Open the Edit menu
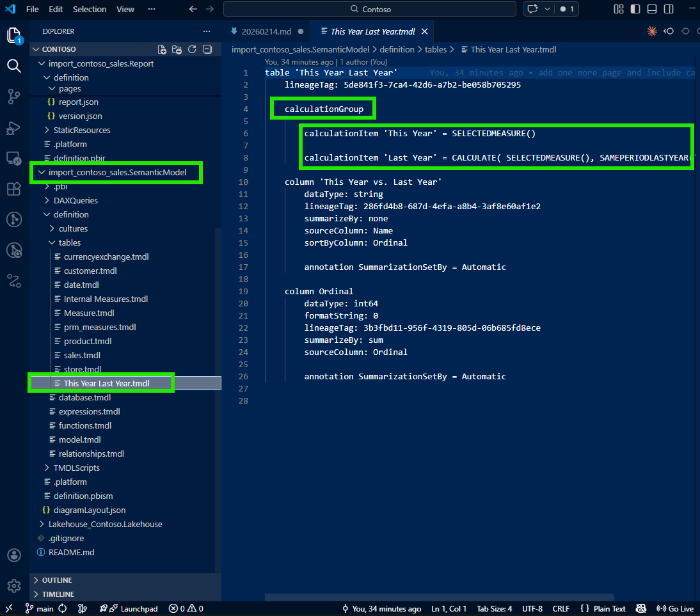 pyautogui.click(x=56, y=9)
